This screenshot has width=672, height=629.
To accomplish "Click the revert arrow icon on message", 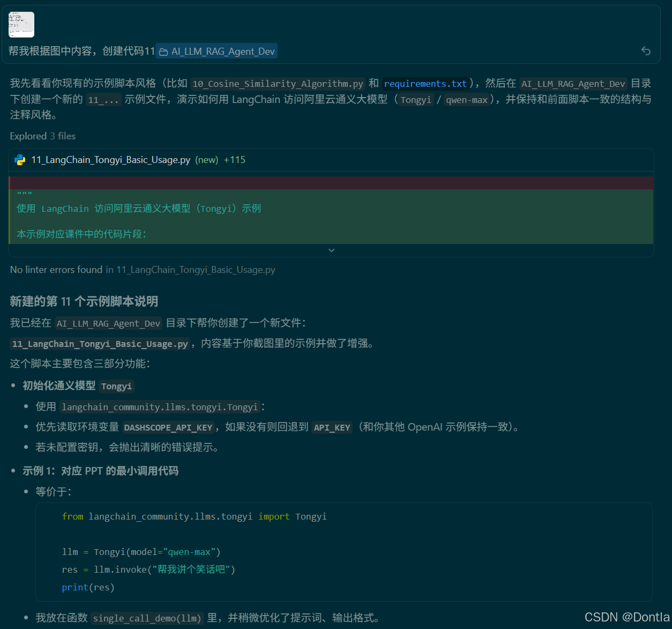I will point(646,51).
